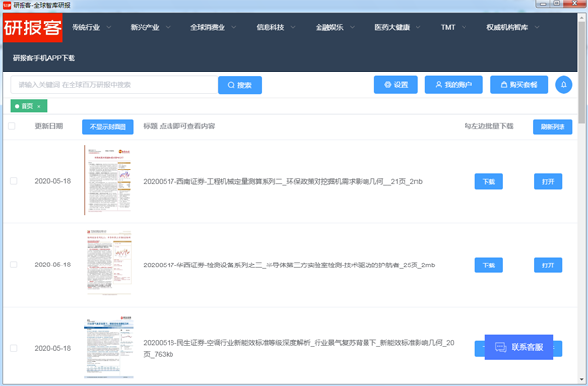Click the 勾左边批量下载 label
The width and height of the screenshot is (588, 386).
(488, 126)
